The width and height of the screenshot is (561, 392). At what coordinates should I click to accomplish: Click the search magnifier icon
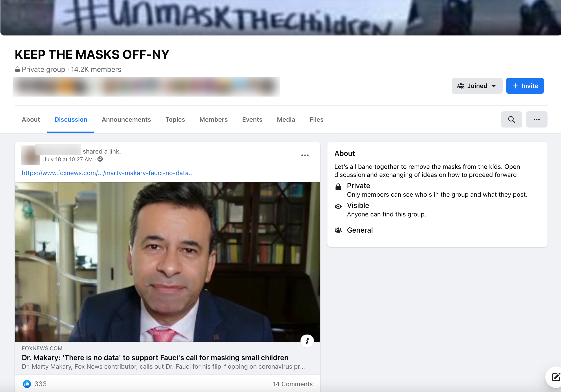511,119
